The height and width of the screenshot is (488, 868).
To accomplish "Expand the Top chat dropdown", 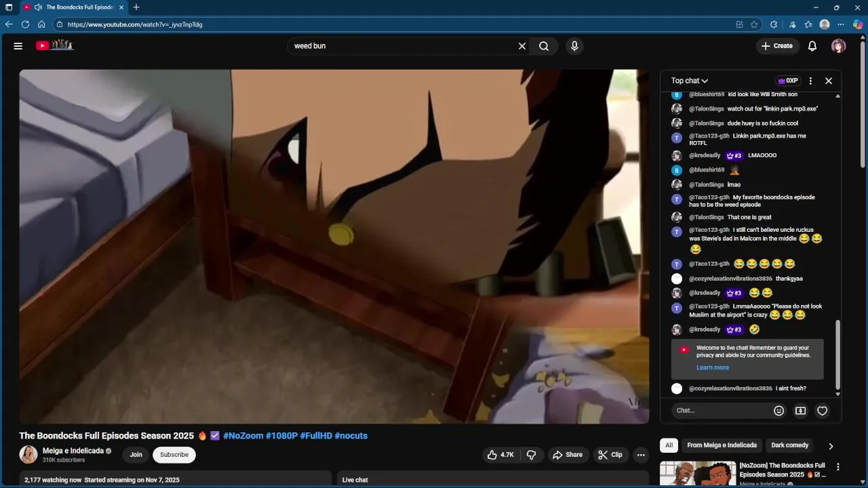I will coord(690,81).
